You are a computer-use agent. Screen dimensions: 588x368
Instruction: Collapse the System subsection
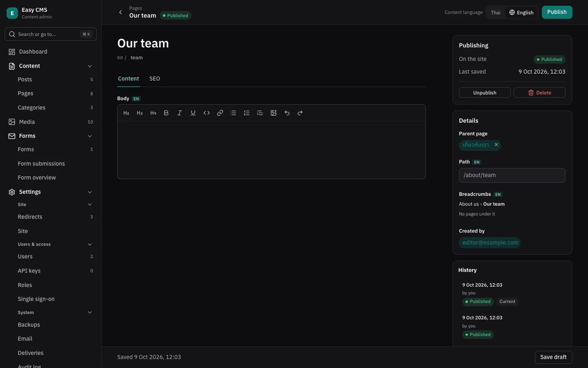(90, 313)
